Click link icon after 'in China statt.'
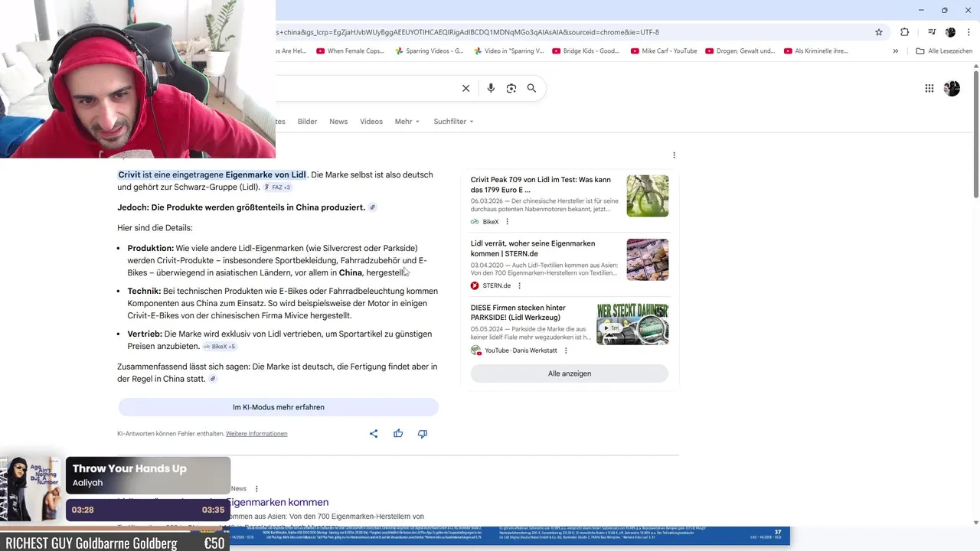Screen dimensions: 980x551 click(x=213, y=379)
